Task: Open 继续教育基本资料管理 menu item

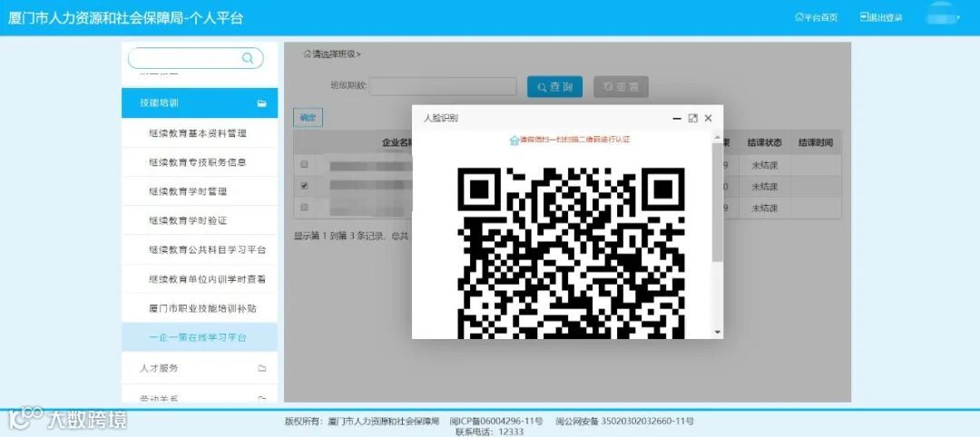Action: pyautogui.click(x=198, y=133)
